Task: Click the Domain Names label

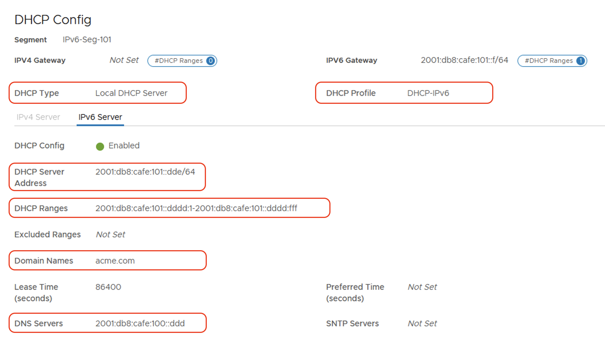Action: tap(44, 261)
